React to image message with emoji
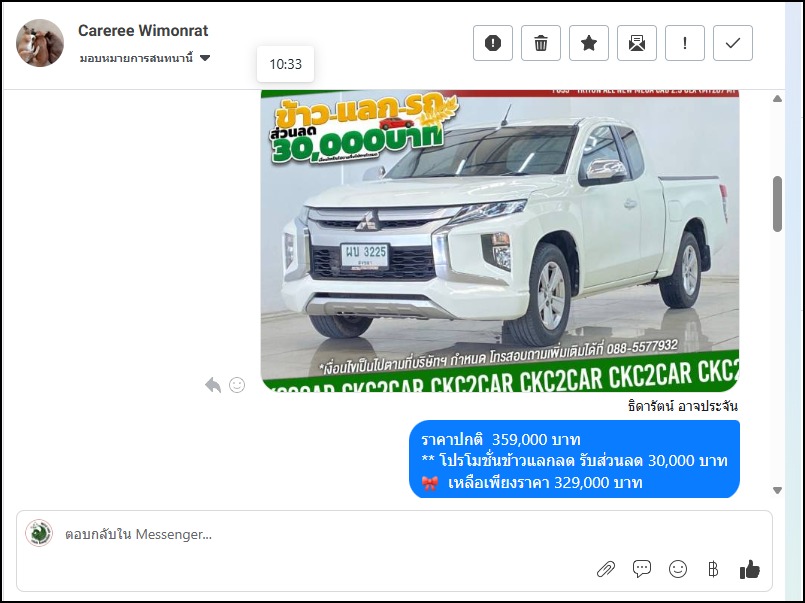Image resolution: width=805 pixels, height=603 pixels. (x=237, y=385)
